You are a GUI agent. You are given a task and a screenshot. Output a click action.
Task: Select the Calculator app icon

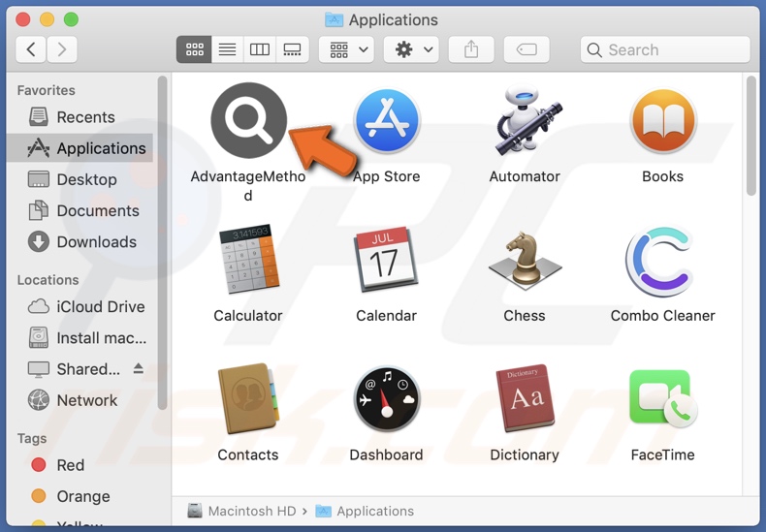click(x=249, y=259)
